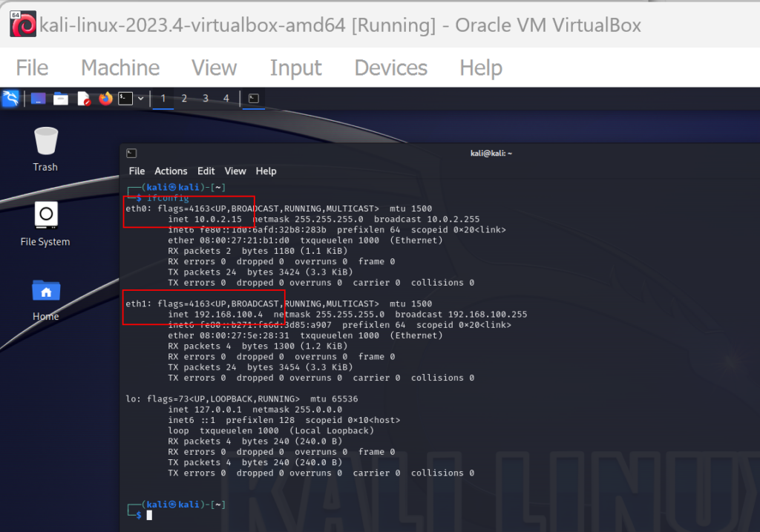Expand the terminal launcher dropdown arrow

(140, 99)
